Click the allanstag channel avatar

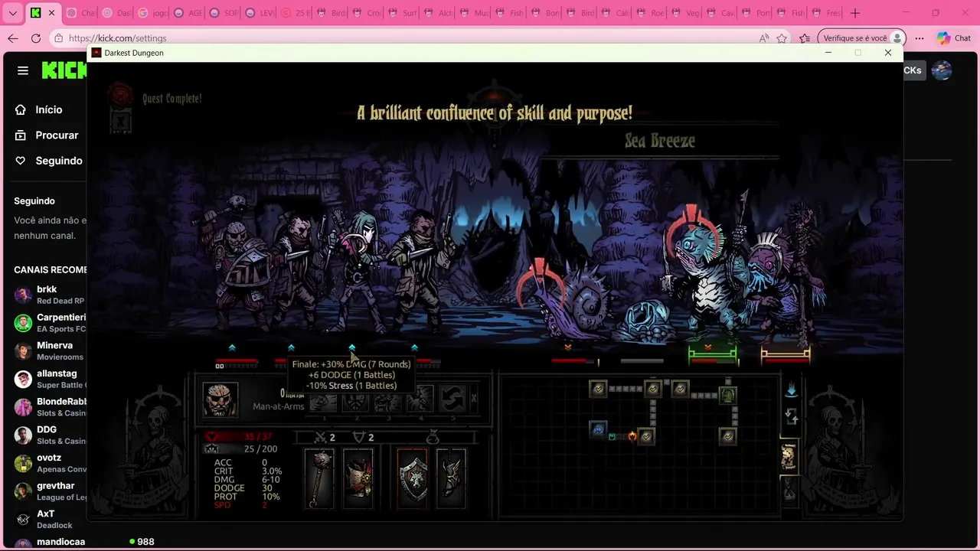pyautogui.click(x=23, y=379)
